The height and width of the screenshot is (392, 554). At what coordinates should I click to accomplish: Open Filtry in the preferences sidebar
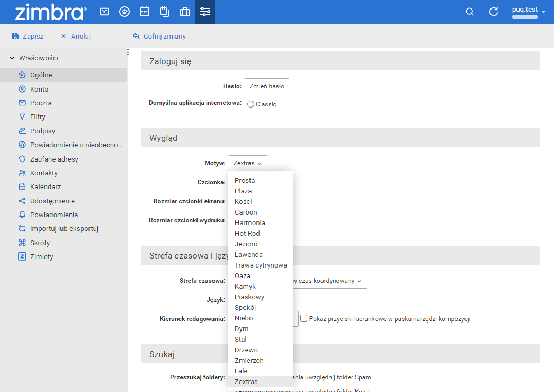pos(38,117)
